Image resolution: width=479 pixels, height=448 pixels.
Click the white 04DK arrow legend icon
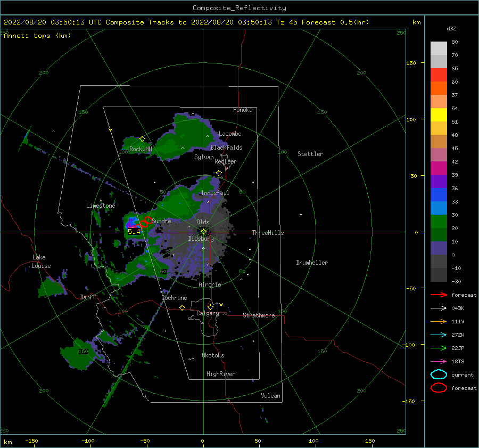[439, 308]
